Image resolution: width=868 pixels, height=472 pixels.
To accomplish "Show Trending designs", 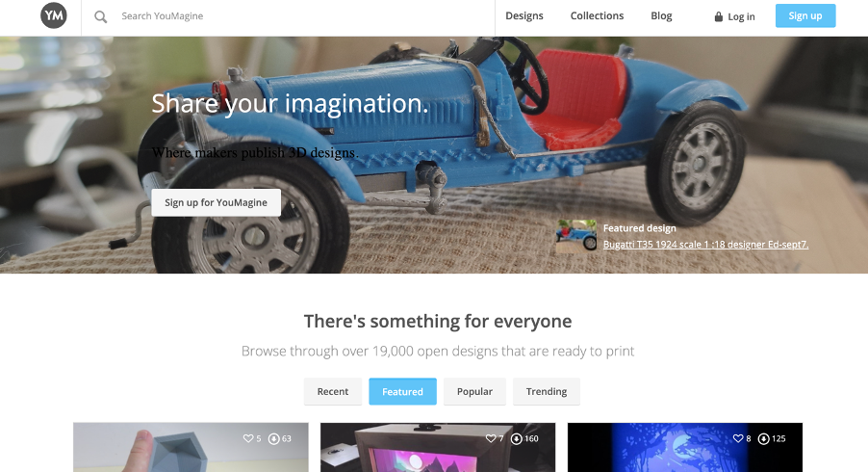I will pos(547,392).
